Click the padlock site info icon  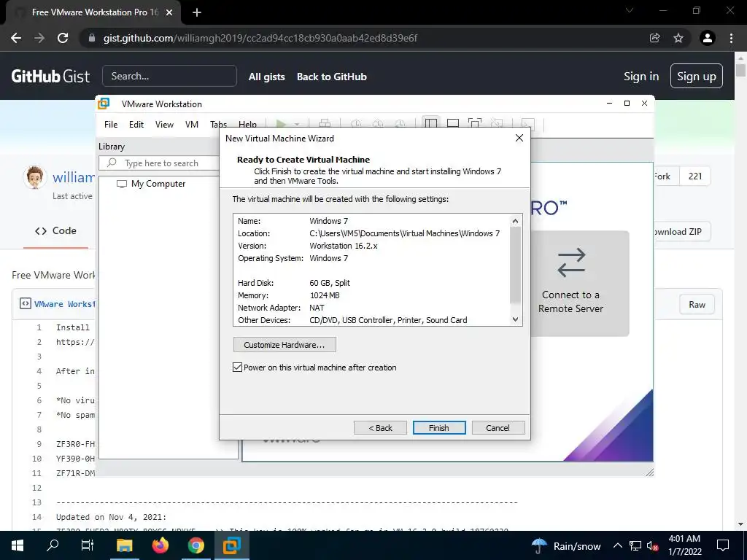tap(92, 38)
